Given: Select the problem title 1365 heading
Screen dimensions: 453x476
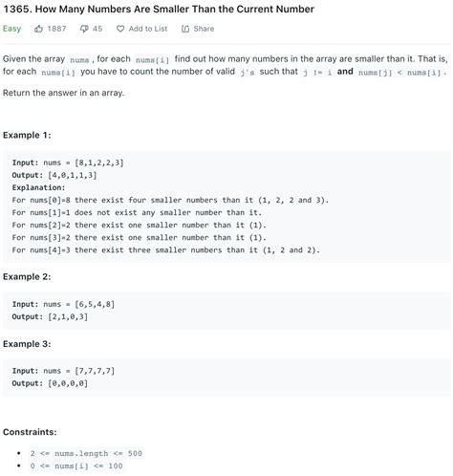Looking at the screenshot, I should (x=159, y=9).
